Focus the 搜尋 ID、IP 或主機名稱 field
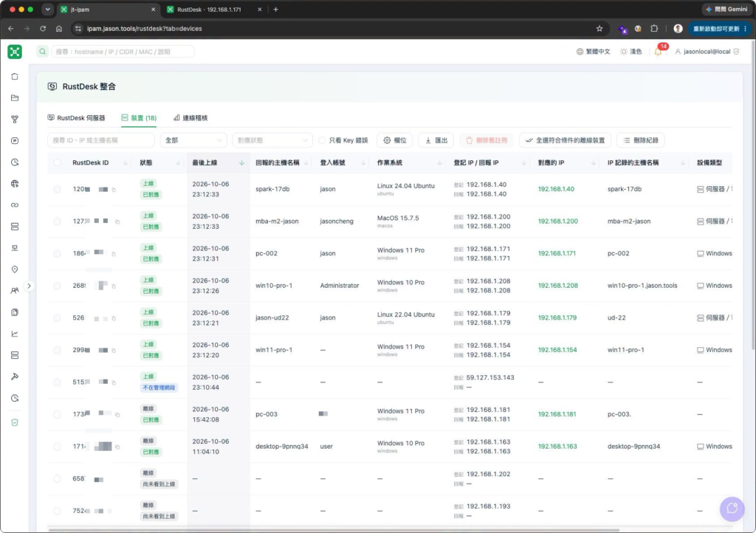 100,140
